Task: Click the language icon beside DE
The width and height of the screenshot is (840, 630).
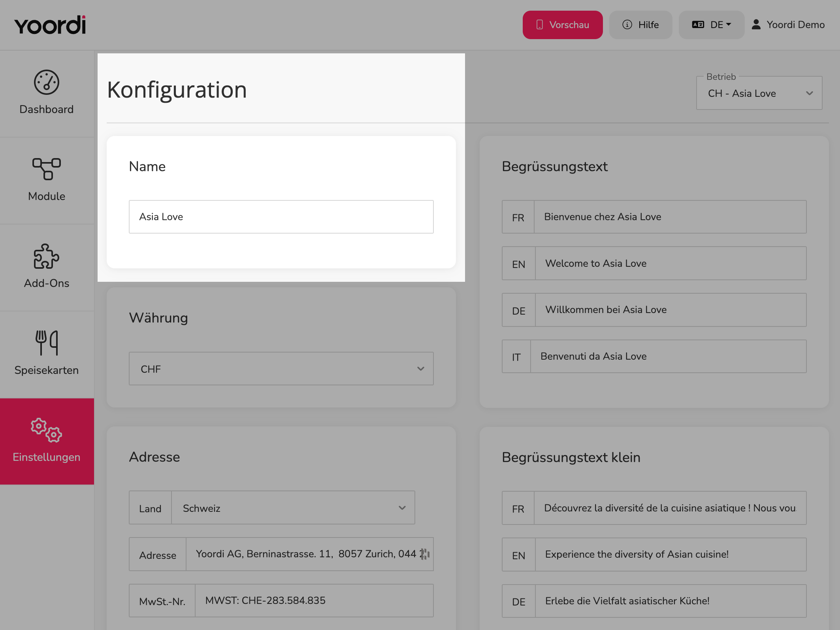Action: [698, 25]
